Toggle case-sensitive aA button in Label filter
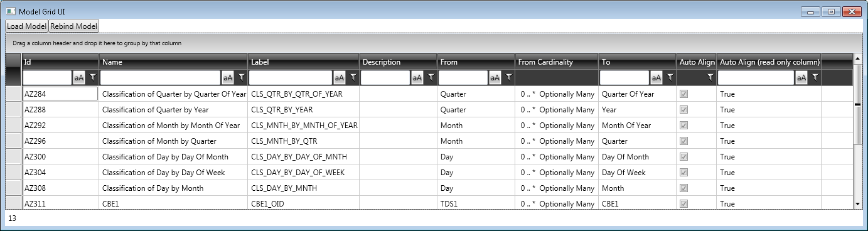The width and height of the screenshot is (868, 231). click(x=340, y=77)
